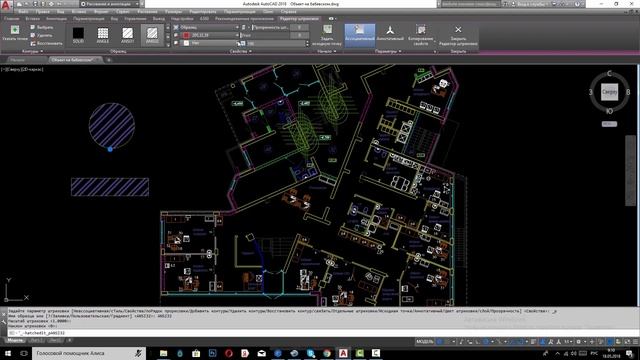This screenshot has height=360, width=640.
Task: Open the Образец hatch type dropdown
Action: click(x=206, y=27)
